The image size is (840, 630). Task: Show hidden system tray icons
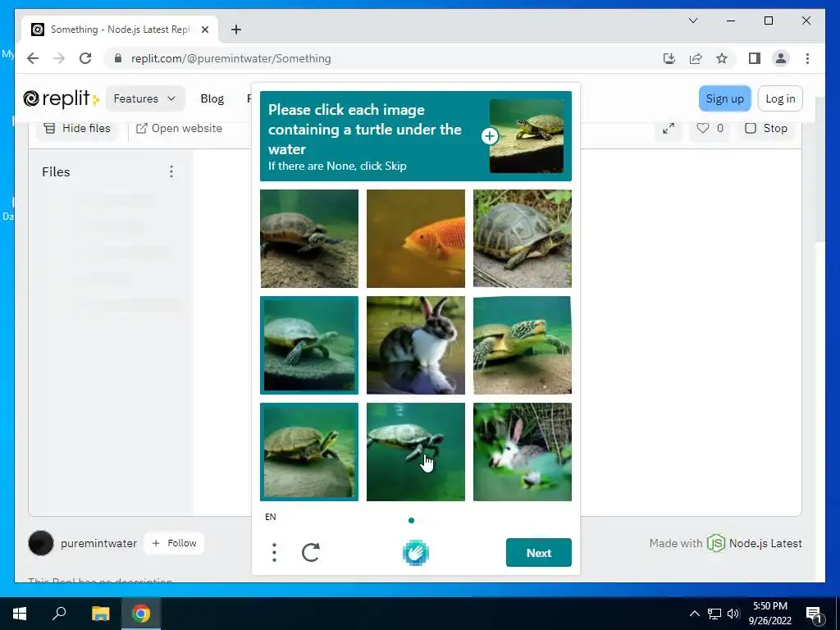pos(694,614)
